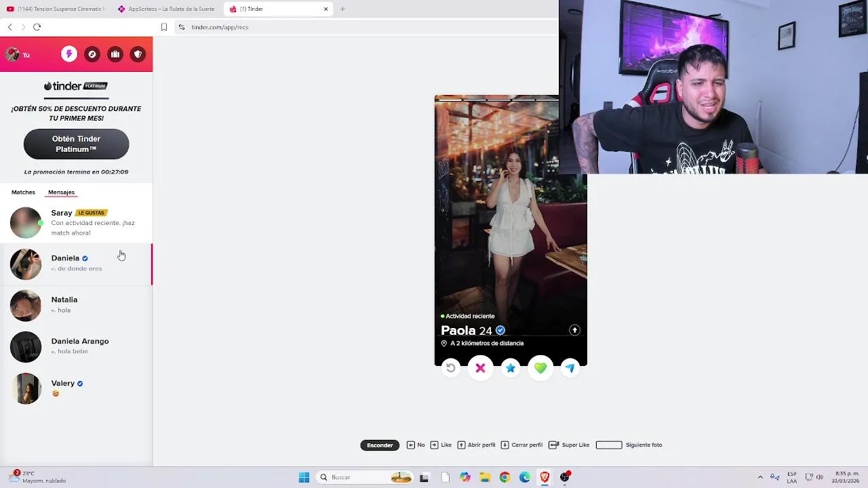Reload the page
The height and width of the screenshot is (488, 868).
[x=37, y=27]
